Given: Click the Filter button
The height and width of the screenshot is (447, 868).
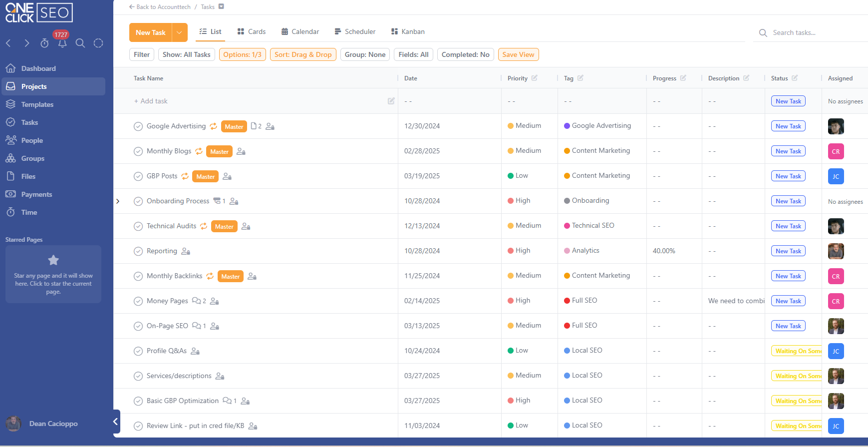Looking at the screenshot, I should tap(142, 54).
